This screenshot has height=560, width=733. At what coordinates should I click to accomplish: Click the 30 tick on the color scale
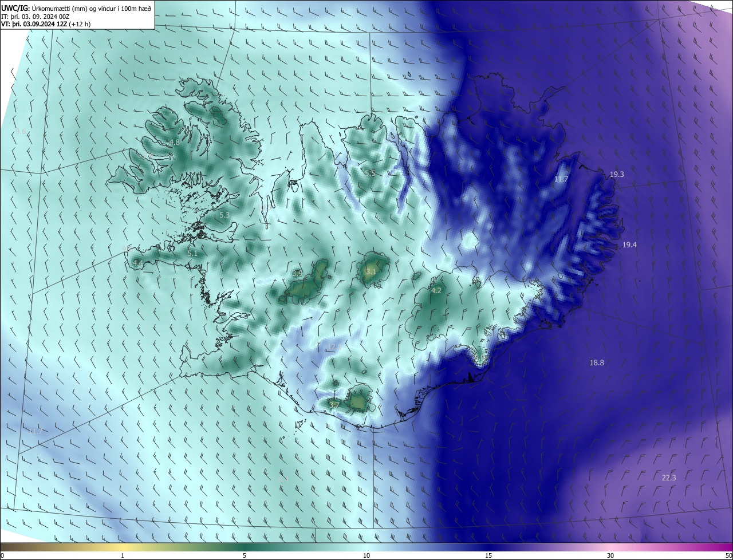[x=610, y=556]
